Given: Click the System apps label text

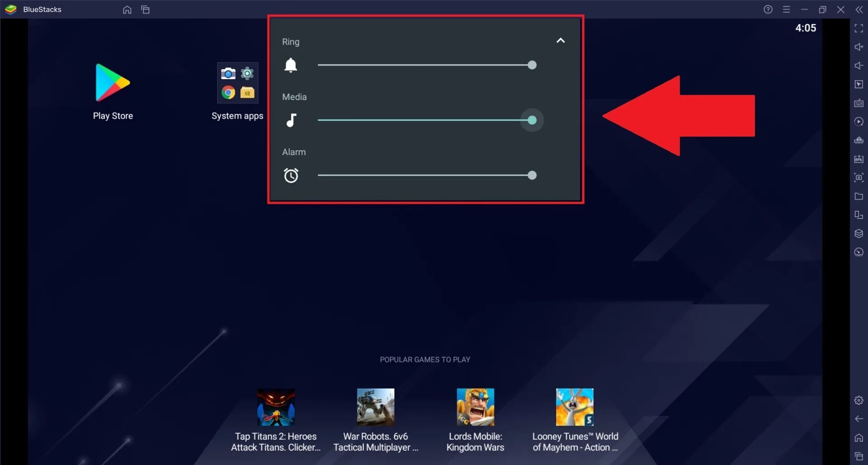Looking at the screenshot, I should pos(237,116).
